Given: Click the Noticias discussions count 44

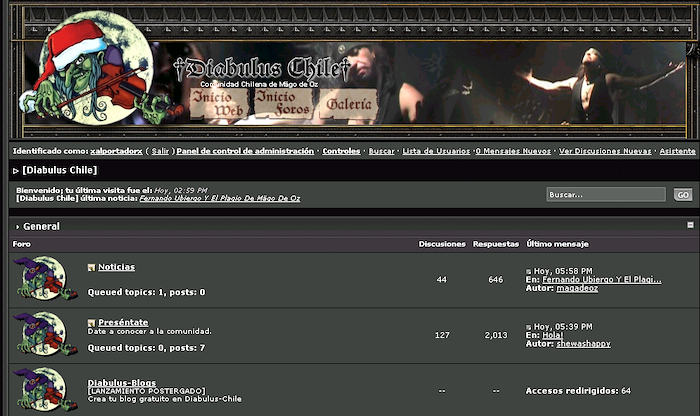Looking at the screenshot, I should pyautogui.click(x=442, y=280).
